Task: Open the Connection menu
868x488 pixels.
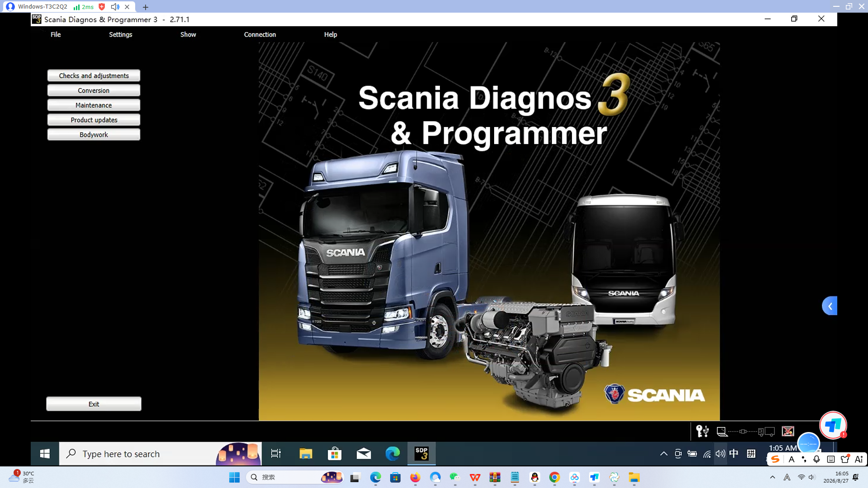Action: click(x=260, y=34)
